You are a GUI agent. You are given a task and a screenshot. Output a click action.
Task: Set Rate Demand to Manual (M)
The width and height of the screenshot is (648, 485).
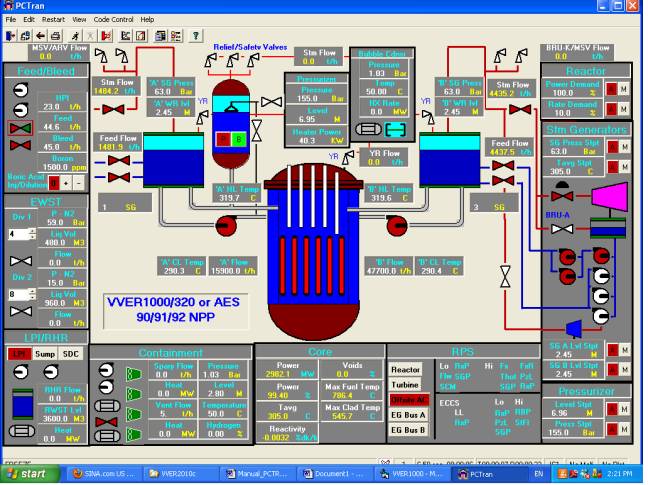click(624, 109)
